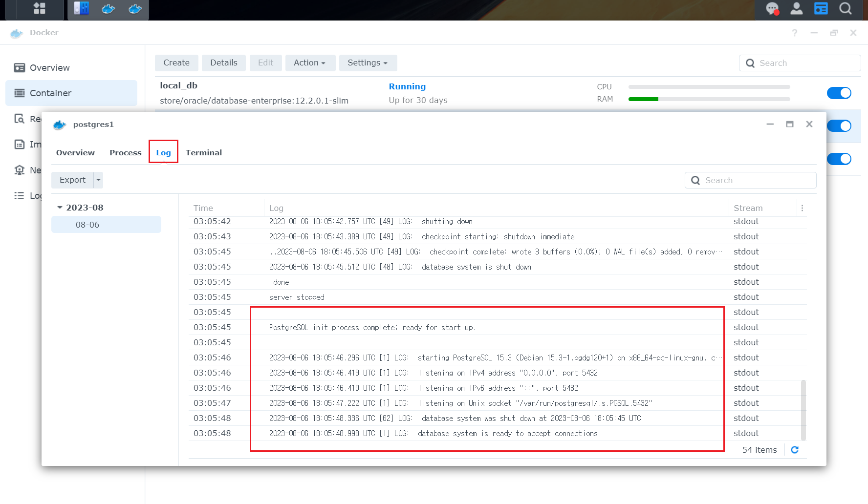Click local_db's RAM usage bar
The width and height of the screenshot is (868, 504).
[709, 99]
